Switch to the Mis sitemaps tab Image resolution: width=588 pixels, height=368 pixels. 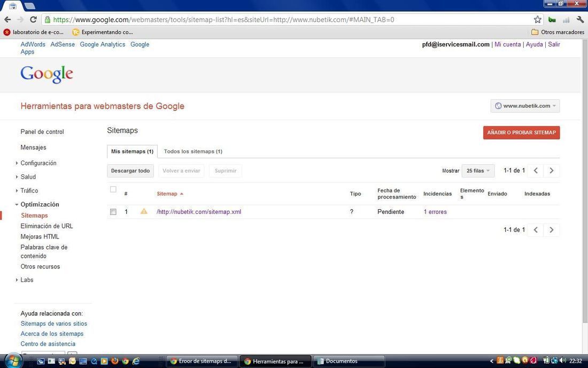[132, 151]
